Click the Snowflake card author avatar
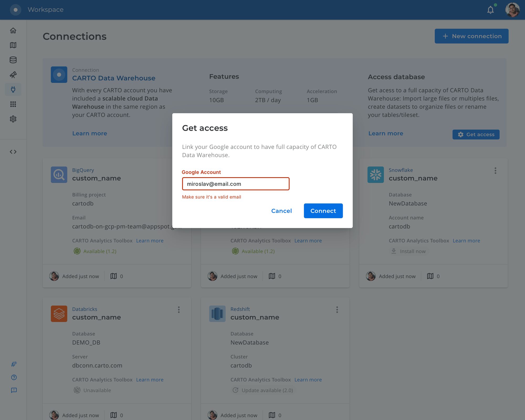 coord(371,276)
